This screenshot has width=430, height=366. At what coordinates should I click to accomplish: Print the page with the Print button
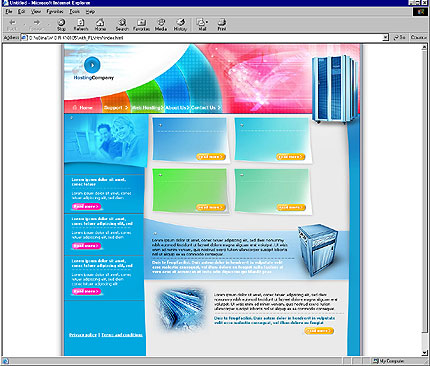point(222,25)
